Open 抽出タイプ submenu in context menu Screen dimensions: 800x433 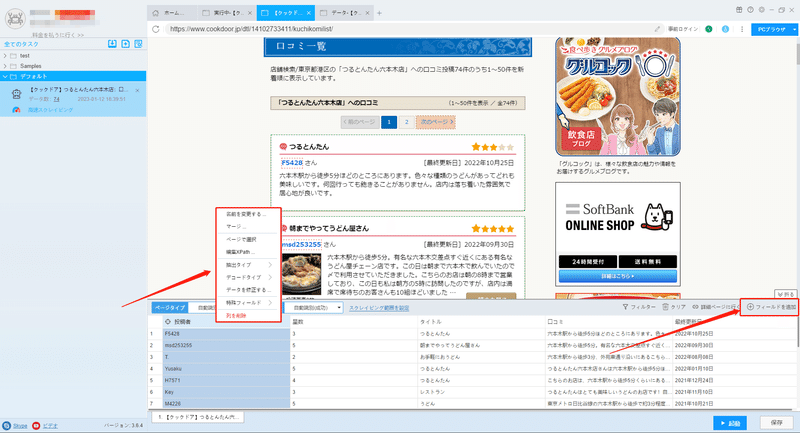(x=249, y=265)
